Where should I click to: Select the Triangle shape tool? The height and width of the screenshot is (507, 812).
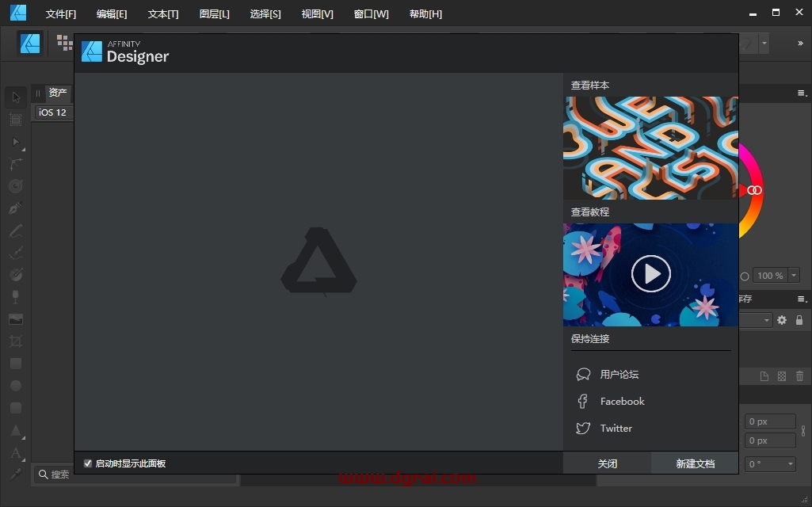click(x=16, y=430)
